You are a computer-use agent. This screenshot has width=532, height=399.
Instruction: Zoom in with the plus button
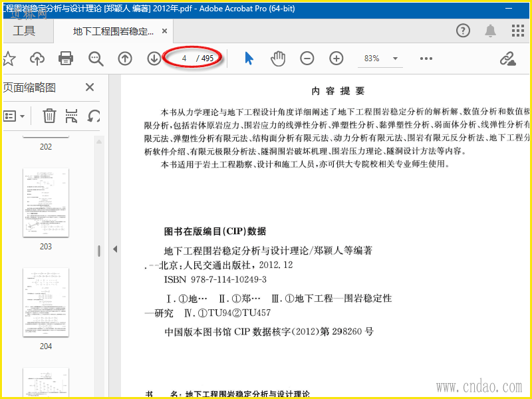tap(336, 59)
